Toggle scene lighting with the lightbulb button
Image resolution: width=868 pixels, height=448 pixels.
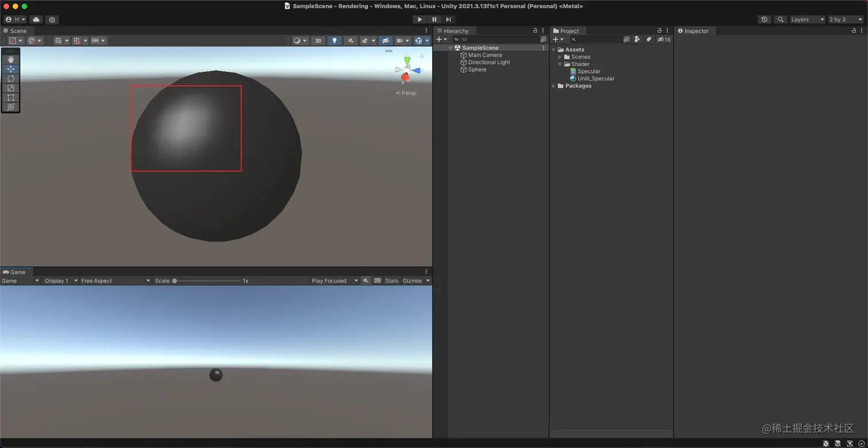(x=334, y=41)
